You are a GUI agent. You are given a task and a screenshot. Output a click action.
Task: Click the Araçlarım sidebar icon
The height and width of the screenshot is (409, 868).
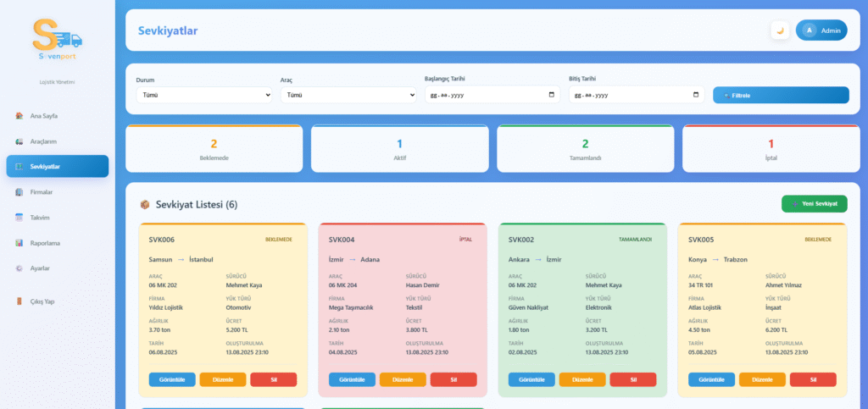coord(19,141)
